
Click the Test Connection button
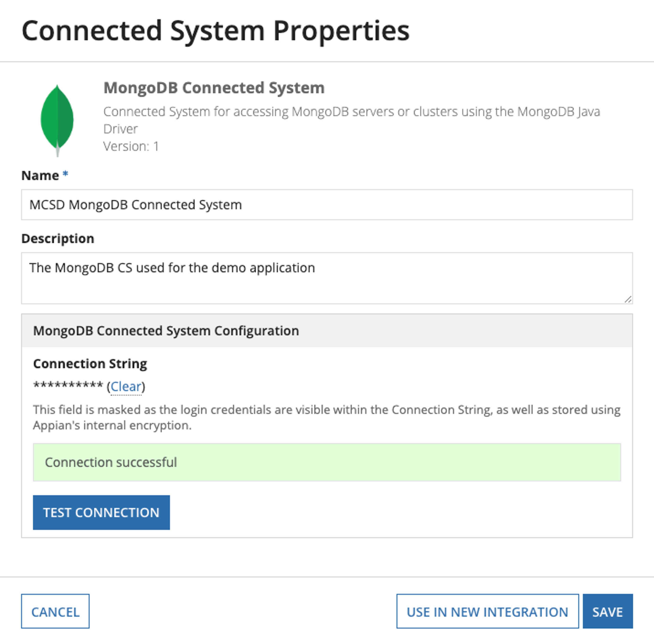click(x=102, y=513)
